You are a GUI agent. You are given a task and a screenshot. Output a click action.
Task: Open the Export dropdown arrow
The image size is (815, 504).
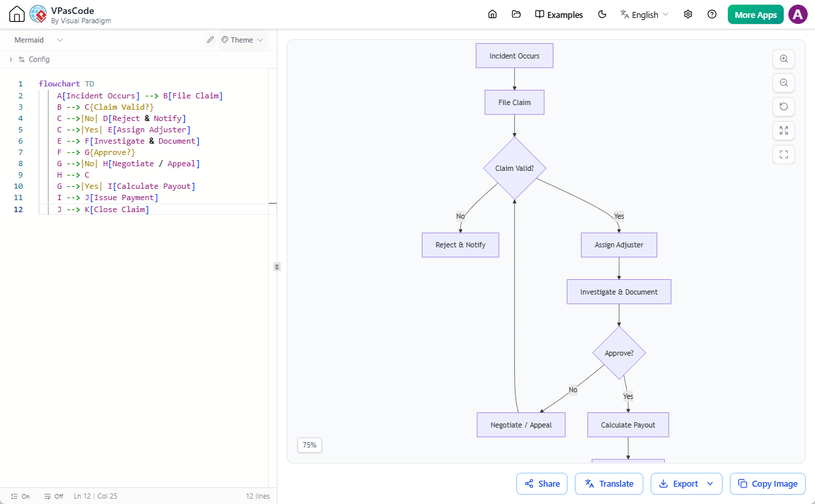711,483
